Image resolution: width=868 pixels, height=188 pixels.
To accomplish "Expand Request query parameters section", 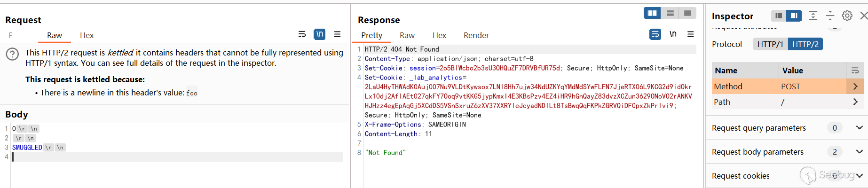I will (859, 128).
